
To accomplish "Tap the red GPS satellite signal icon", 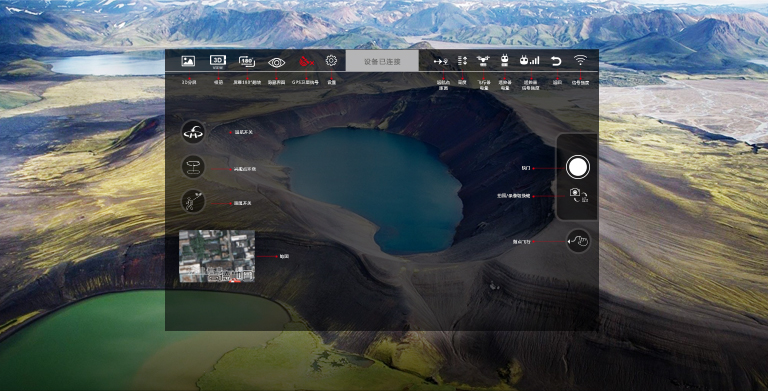I will click(x=306, y=62).
